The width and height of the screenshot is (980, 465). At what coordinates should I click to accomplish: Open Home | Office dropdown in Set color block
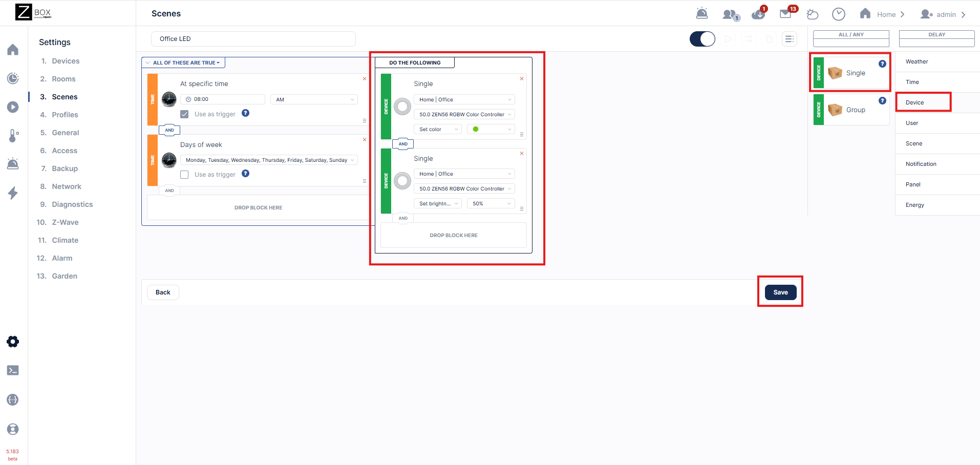pyautogui.click(x=464, y=99)
